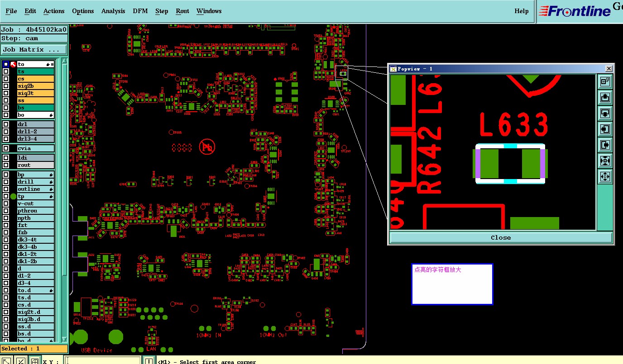Pan the Popview left with arrow icon
The image size is (623, 364).
click(x=605, y=129)
